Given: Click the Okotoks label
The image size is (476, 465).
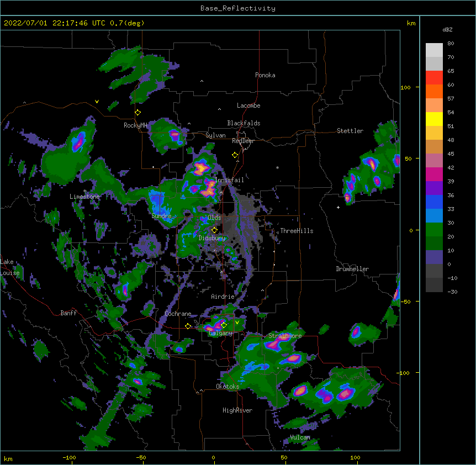Looking at the screenshot, I should pyautogui.click(x=228, y=387).
